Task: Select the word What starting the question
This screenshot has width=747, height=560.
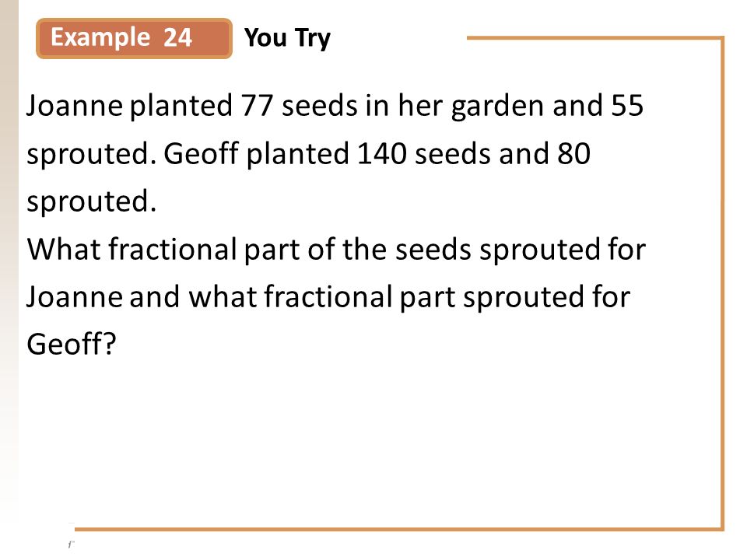Action: coord(64,249)
